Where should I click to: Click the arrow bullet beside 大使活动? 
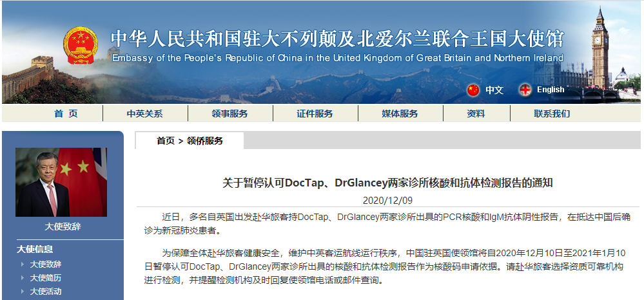pyautogui.click(x=23, y=292)
